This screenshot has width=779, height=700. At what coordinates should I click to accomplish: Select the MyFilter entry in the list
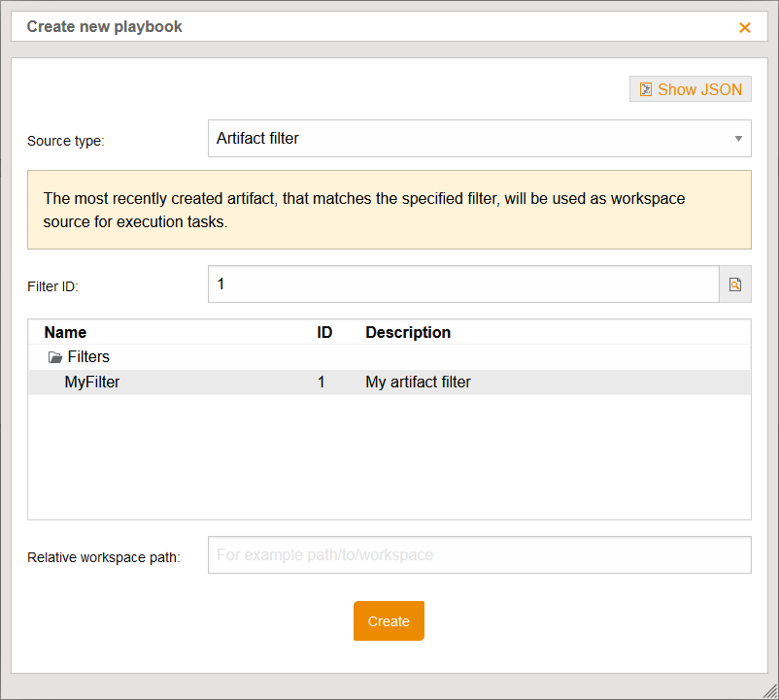pyautogui.click(x=91, y=382)
